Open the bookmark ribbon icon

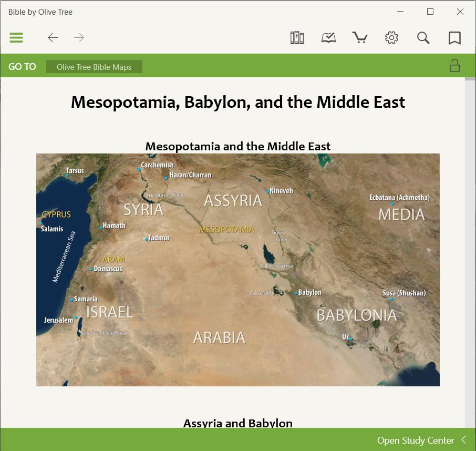454,38
